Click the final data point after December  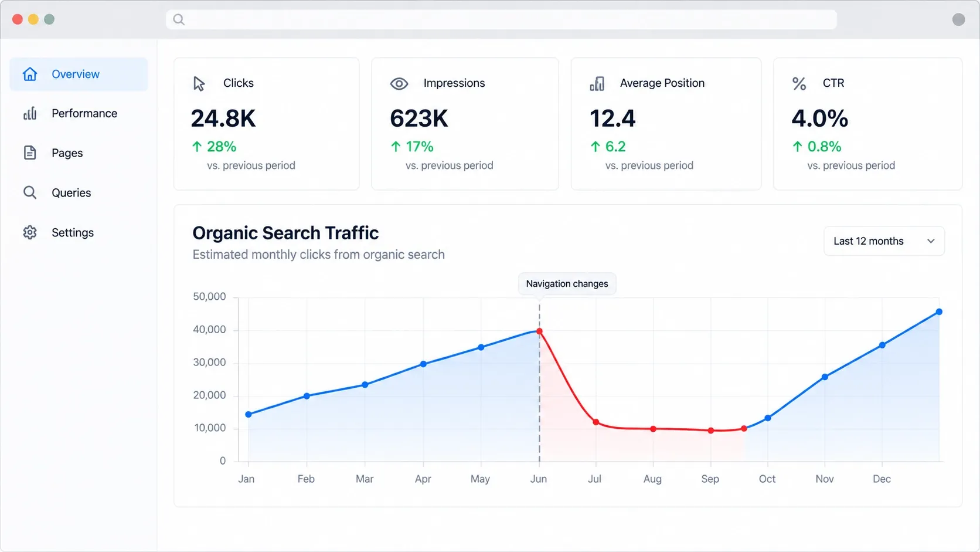click(x=939, y=312)
